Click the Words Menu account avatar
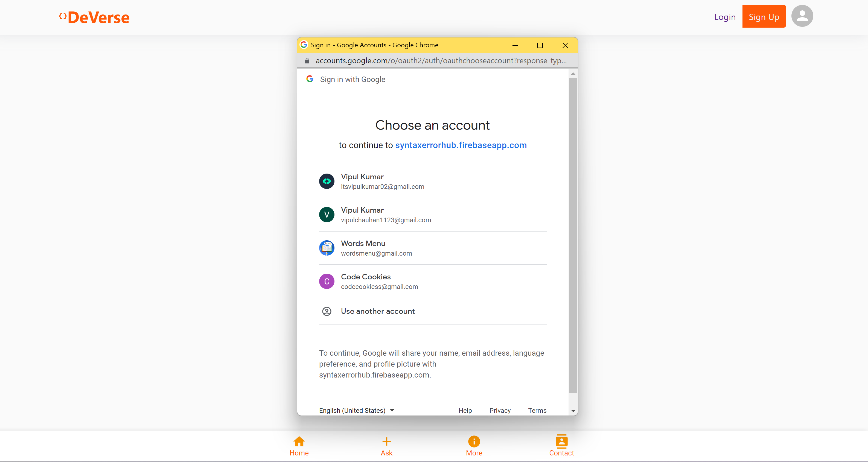 coord(327,248)
